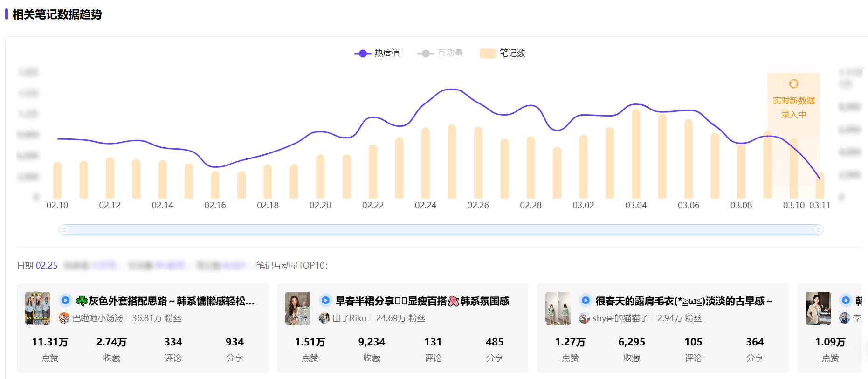
Task: Toggle the 热度值 legend series
Action: point(377,53)
